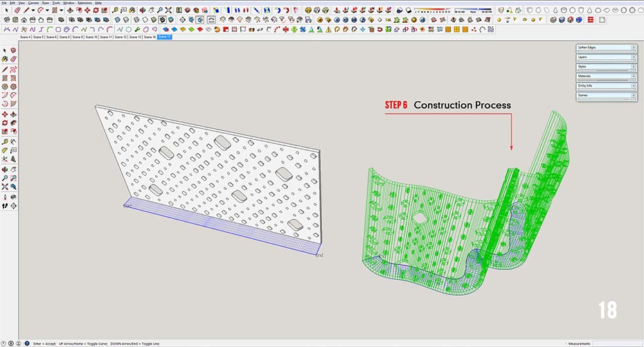Switch to the Scene 17 tab
The width and height of the screenshot is (644, 347).
(x=165, y=37)
